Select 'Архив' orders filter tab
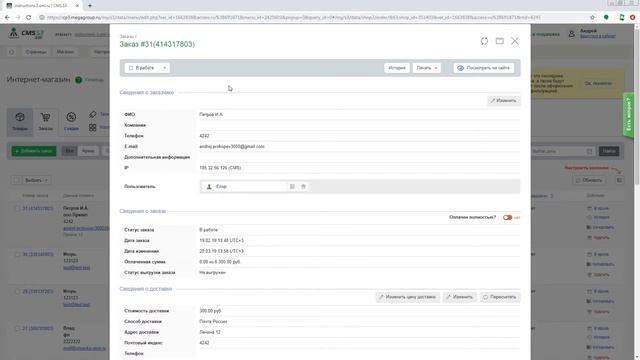The image size is (640, 360). click(88, 151)
